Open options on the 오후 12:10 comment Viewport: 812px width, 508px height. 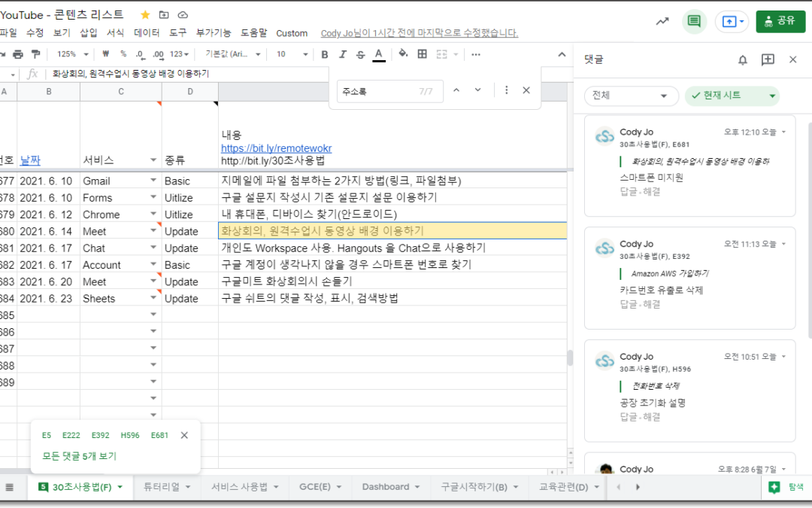[783, 132]
